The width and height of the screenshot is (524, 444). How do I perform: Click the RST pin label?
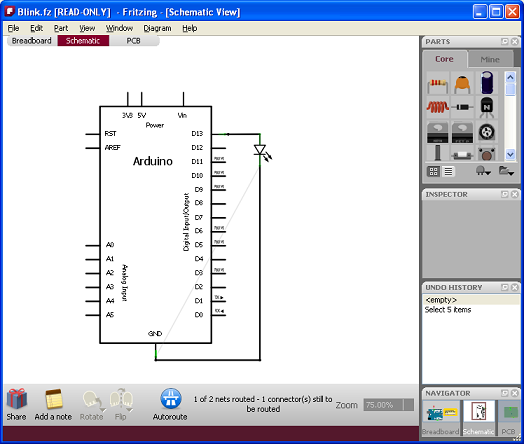pyautogui.click(x=110, y=134)
